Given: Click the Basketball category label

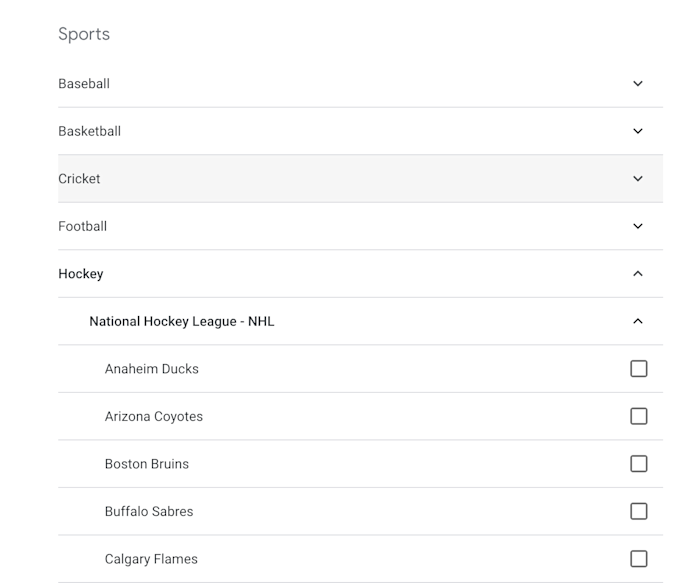Looking at the screenshot, I should (89, 131).
